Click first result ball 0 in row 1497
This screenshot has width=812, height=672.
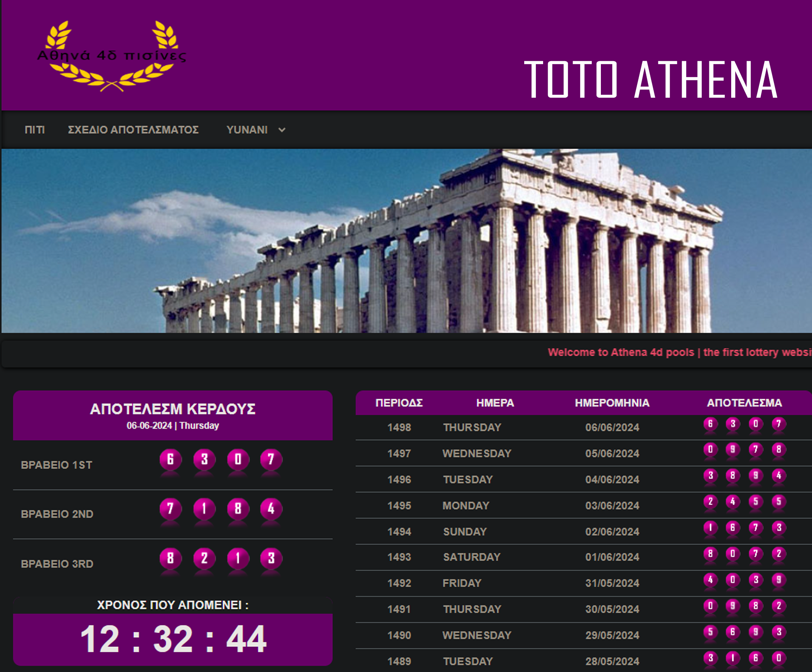710,449
